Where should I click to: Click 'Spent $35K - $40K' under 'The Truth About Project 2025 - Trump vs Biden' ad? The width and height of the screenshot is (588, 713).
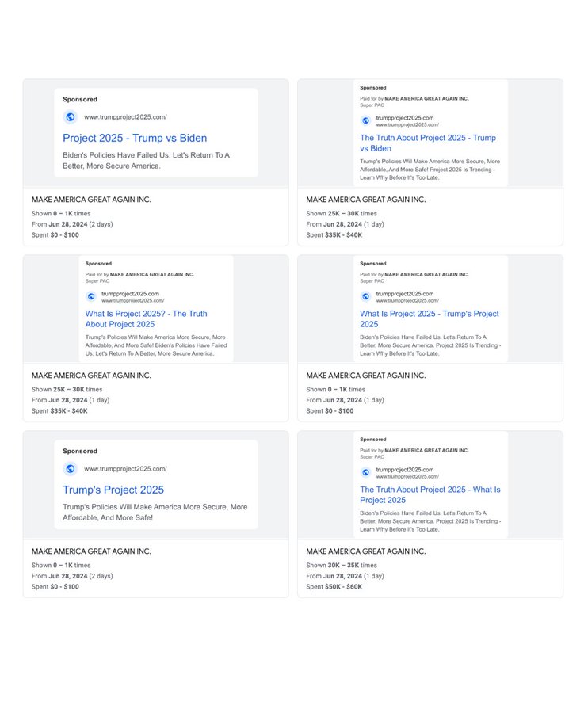coord(334,235)
